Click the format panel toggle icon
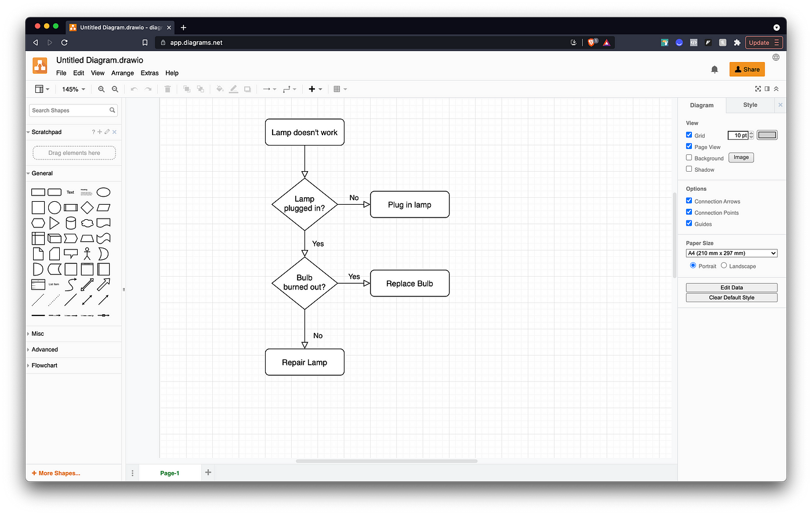Image resolution: width=812 pixels, height=515 pixels. pos(767,89)
